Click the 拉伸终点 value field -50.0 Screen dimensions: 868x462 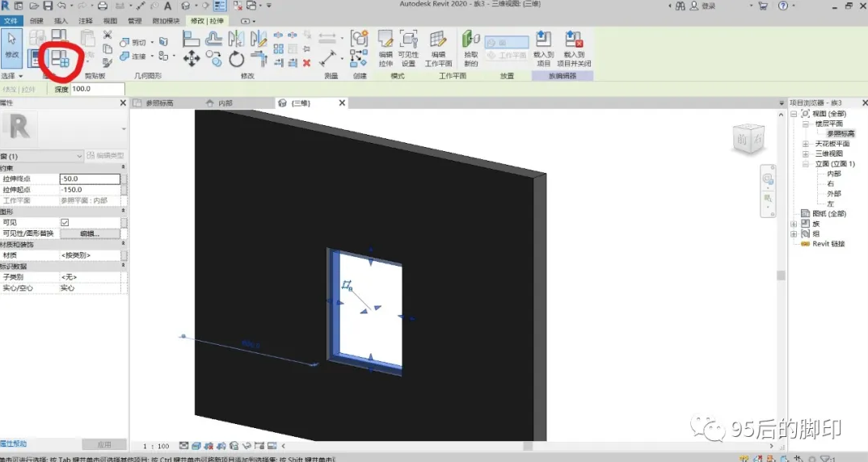[x=90, y=178]
